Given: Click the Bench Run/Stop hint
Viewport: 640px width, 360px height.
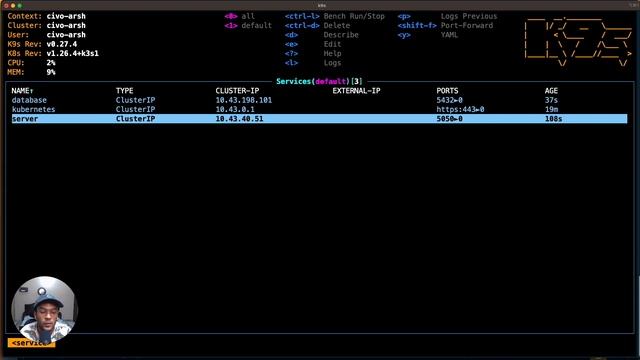Looking at the screenshot, I should pyautogui.click(x=354, y=16).
